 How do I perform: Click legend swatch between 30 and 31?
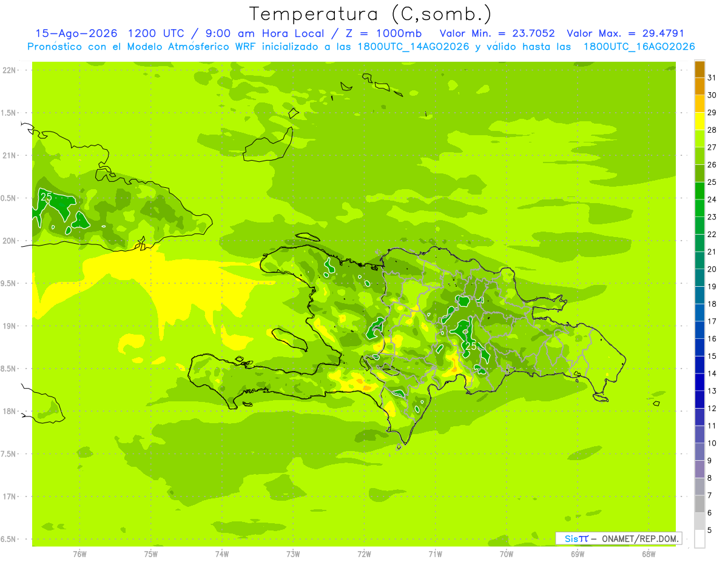(x=699, y=87)
